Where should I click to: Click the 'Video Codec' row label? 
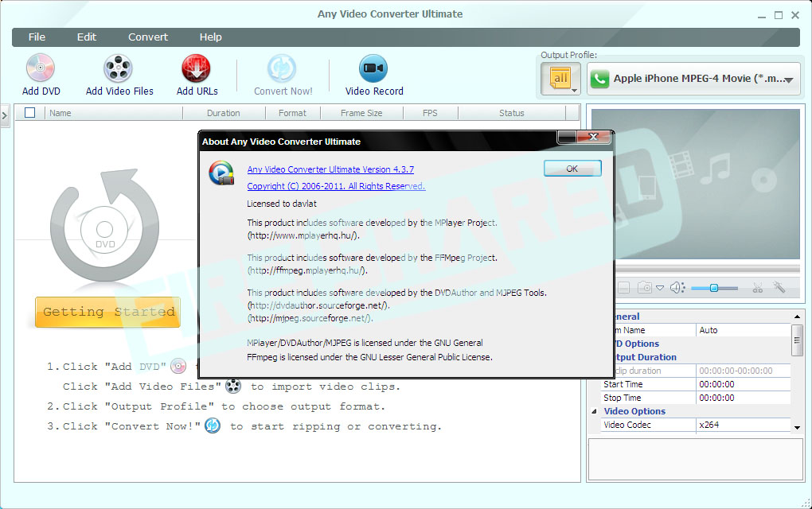[x=627, y=425]
